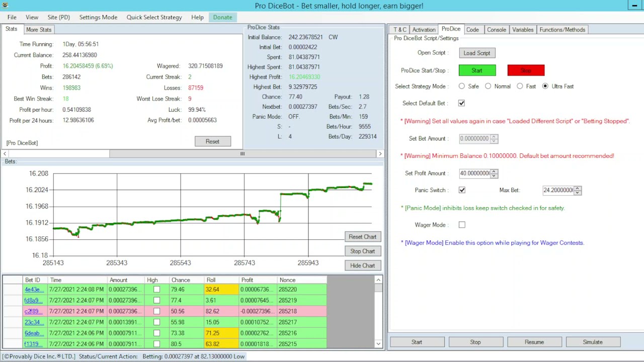
Task: Click the green ProDice Start button
Action: pyautogui.click(x=477, y=70)
